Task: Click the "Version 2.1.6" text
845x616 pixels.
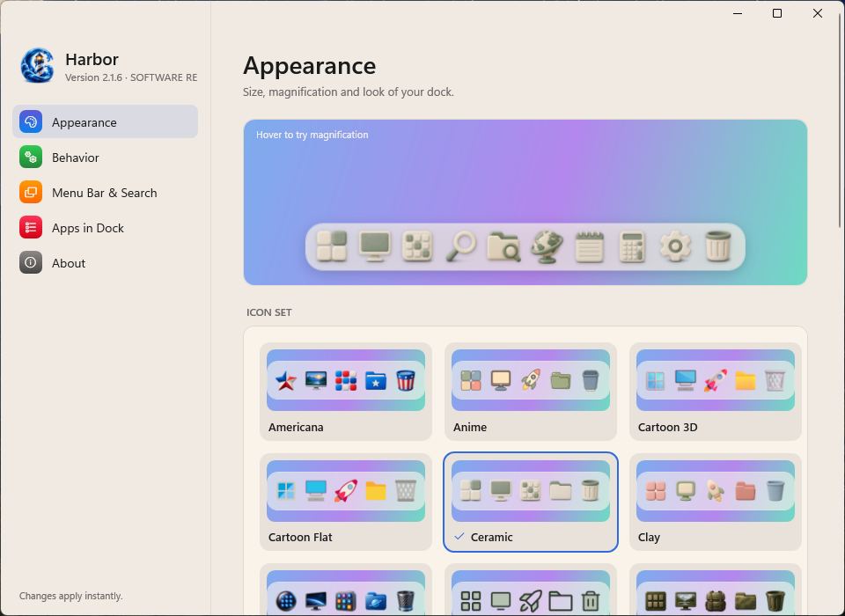Action: click(x=94, y=77)
